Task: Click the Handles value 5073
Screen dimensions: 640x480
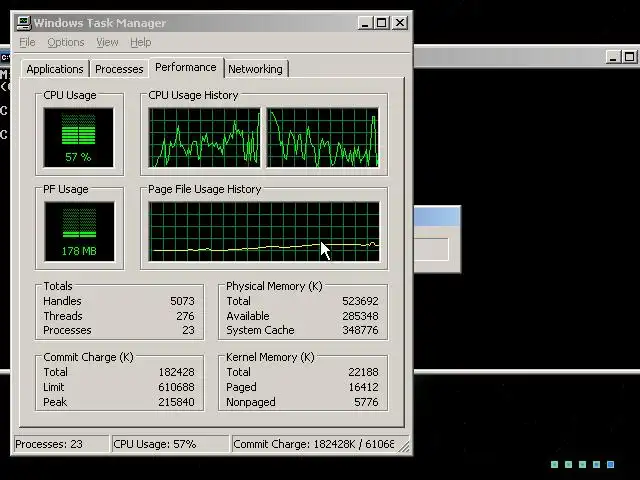Action: (182, 301)
